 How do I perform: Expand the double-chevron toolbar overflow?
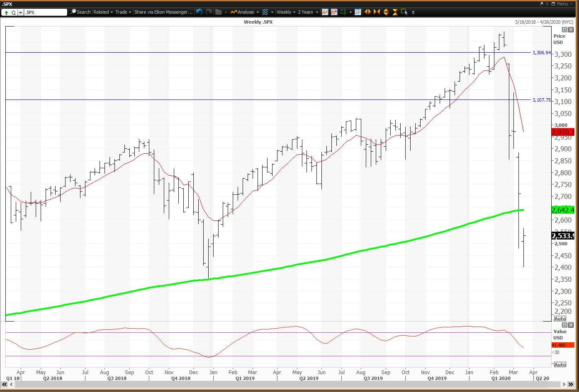413,13
